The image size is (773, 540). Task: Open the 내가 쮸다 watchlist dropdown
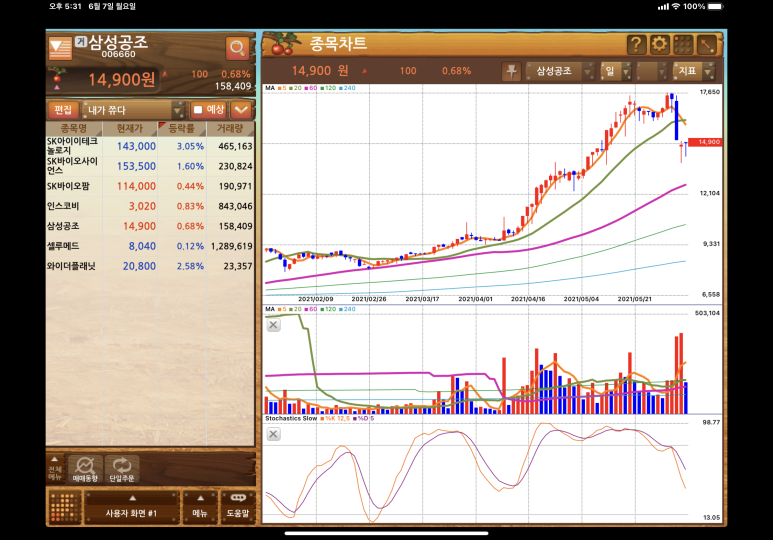(x=132, y=110)
